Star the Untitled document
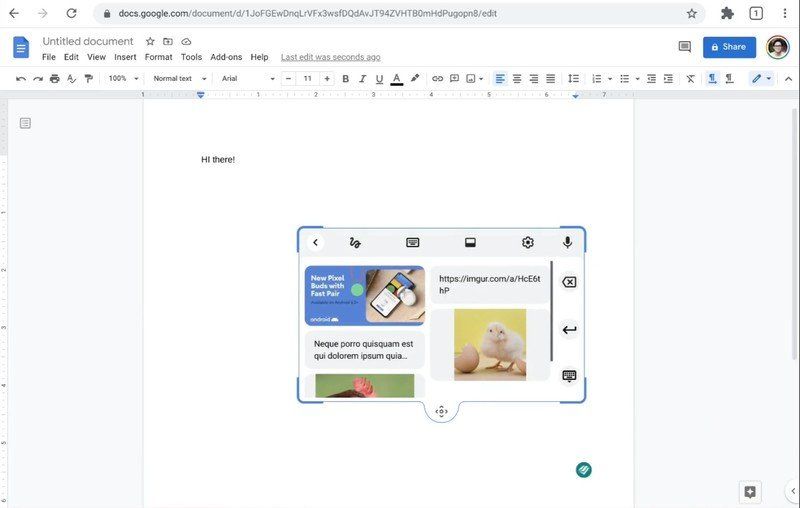 coord(150,41)
